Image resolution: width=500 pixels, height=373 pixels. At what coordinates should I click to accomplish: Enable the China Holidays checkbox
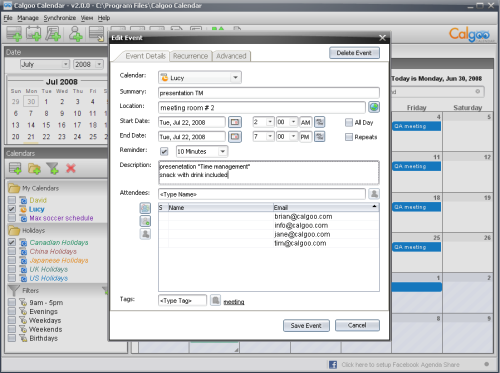pos(12,251)
